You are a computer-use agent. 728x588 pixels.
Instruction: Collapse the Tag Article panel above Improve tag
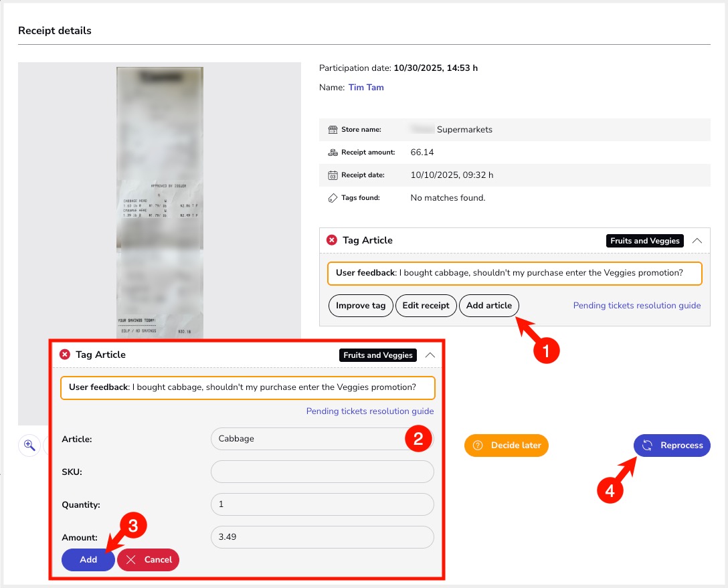pyautogui.click(x=697, y=241)
